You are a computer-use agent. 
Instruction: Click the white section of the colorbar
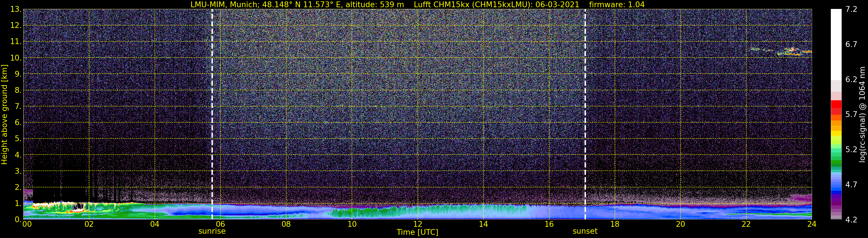[x=836, y=44]
